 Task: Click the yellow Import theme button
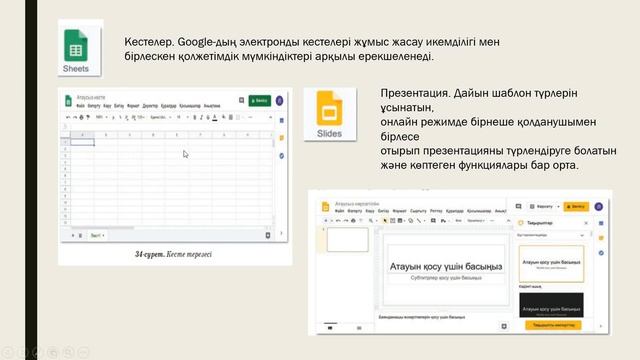pos(553,325)
